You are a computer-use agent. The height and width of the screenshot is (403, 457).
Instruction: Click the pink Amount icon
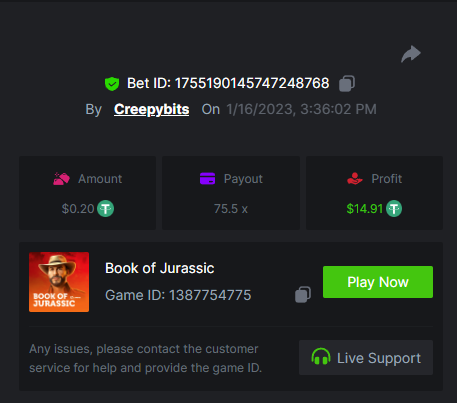[61, 179]
